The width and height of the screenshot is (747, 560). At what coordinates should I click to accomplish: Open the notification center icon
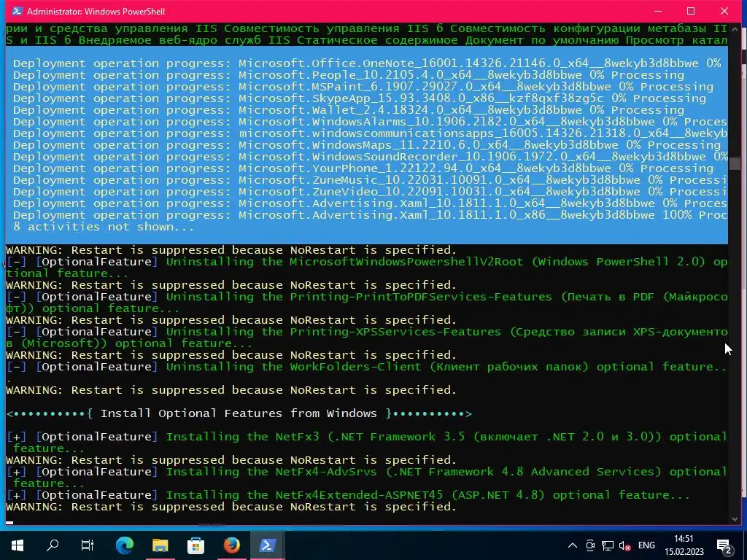pyautogui.click(x=724, y=546)
